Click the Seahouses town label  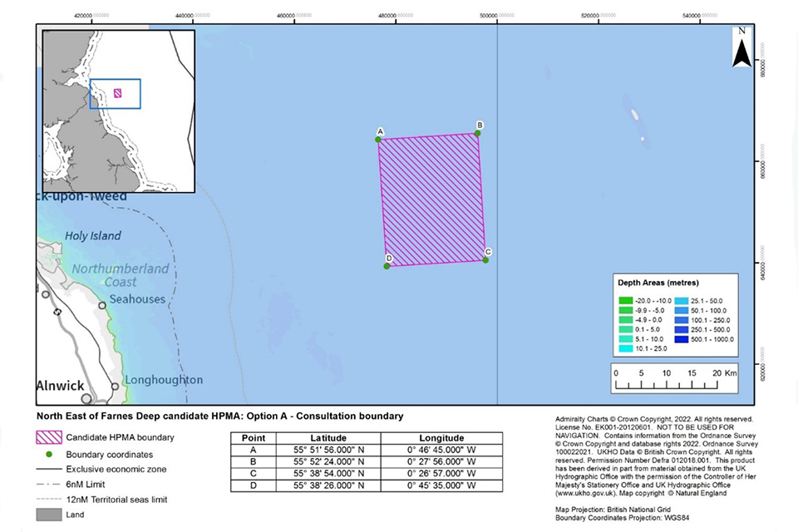(137, 299)
